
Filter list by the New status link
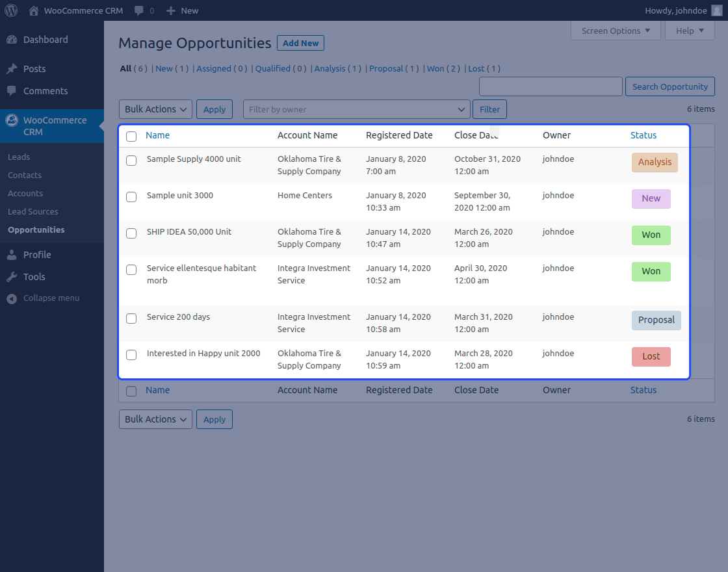164,69
